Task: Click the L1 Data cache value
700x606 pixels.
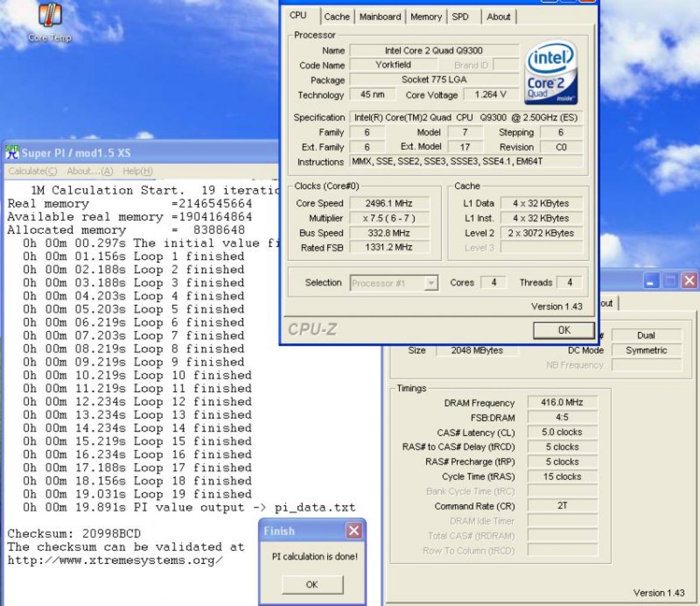Action: click(x=541, y=203)
